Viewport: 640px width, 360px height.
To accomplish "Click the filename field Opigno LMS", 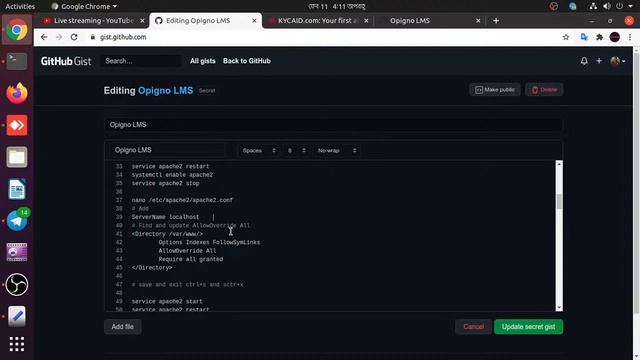I will [x=167, y=150].
